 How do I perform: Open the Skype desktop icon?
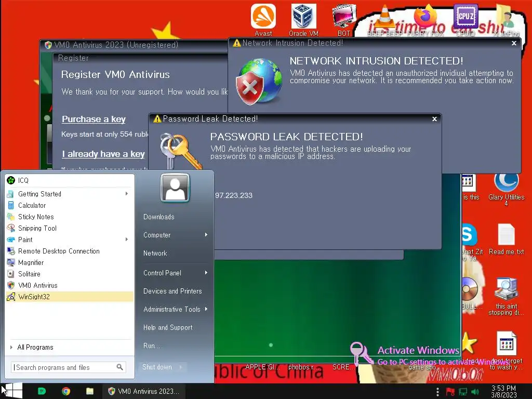point(470,234)
